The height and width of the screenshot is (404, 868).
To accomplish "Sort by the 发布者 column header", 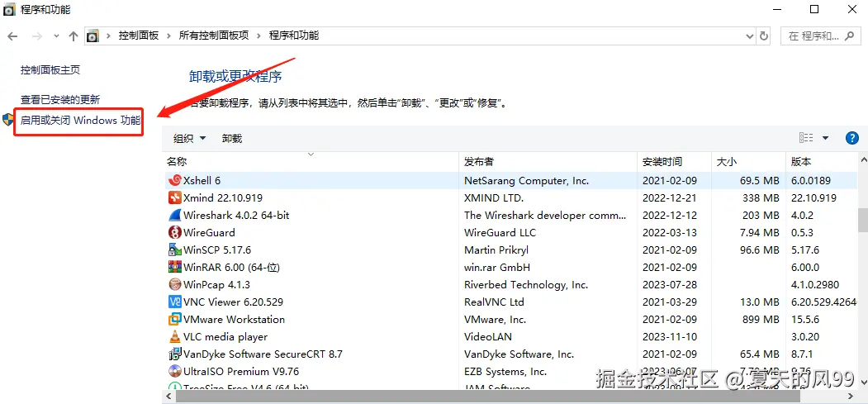I will (548, 162).
